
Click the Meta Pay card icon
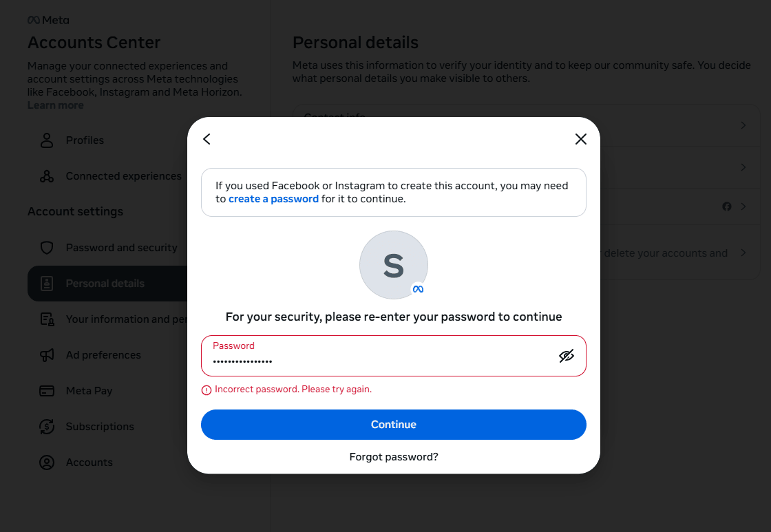coord(47,391)
